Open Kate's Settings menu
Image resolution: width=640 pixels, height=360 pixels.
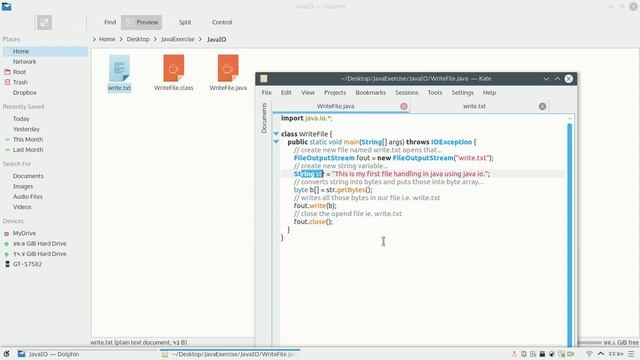(x=462, y=93)
